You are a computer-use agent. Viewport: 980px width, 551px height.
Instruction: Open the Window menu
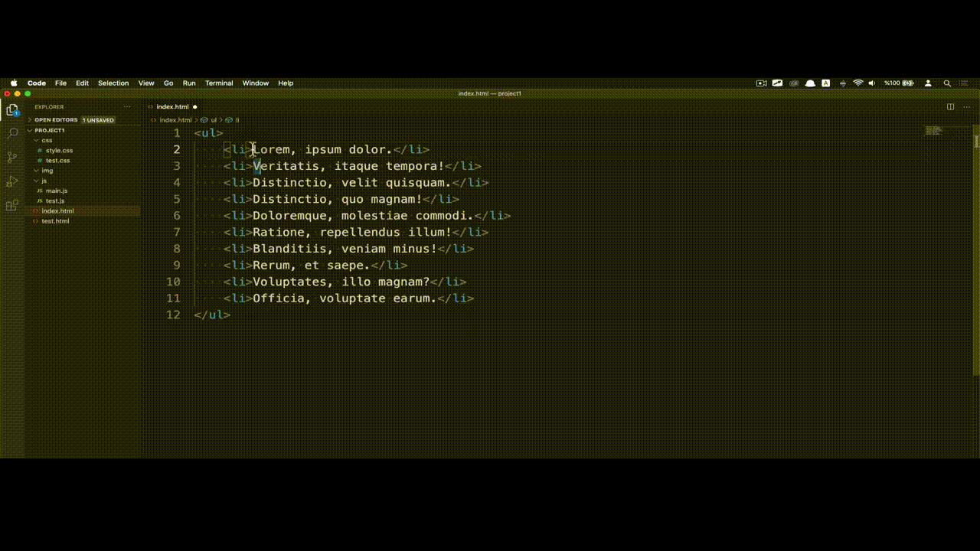[256, 83]
